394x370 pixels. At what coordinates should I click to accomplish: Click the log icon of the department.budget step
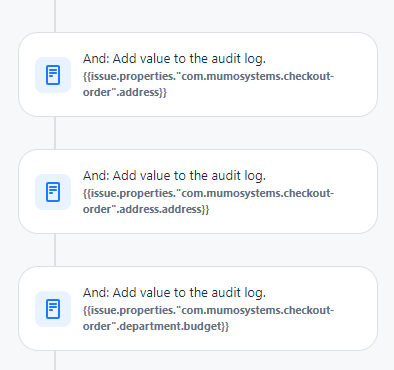[x=53, y=309]
